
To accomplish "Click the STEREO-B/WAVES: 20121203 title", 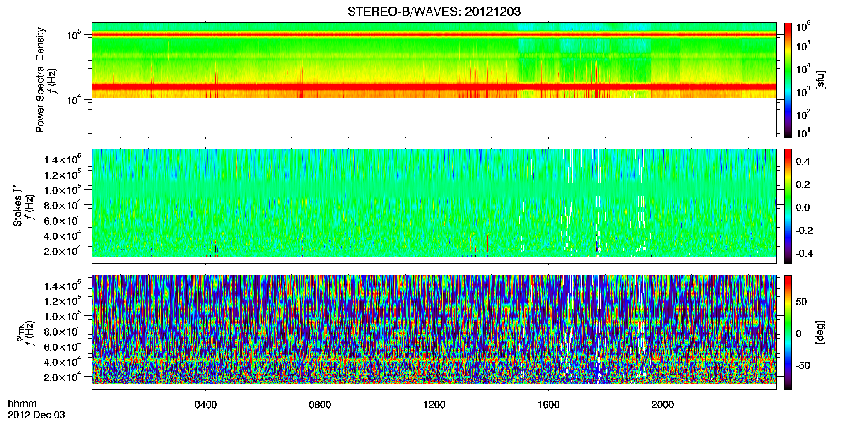I will [x=434, y=12].
